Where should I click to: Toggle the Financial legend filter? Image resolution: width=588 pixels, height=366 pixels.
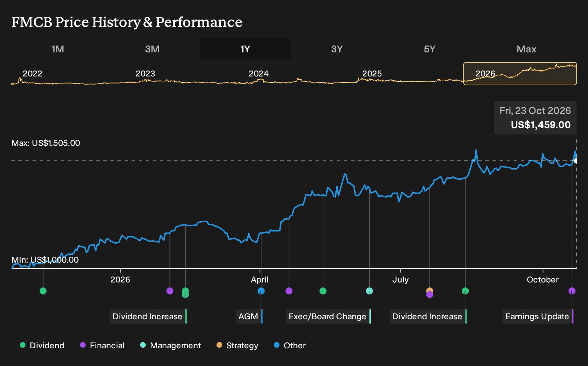[102, 345]
